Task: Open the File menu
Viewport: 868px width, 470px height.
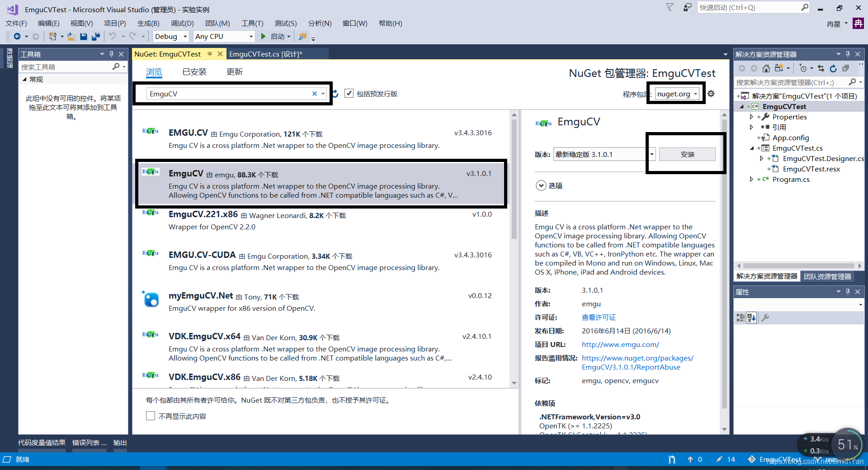Action: (x=16, y=24)
